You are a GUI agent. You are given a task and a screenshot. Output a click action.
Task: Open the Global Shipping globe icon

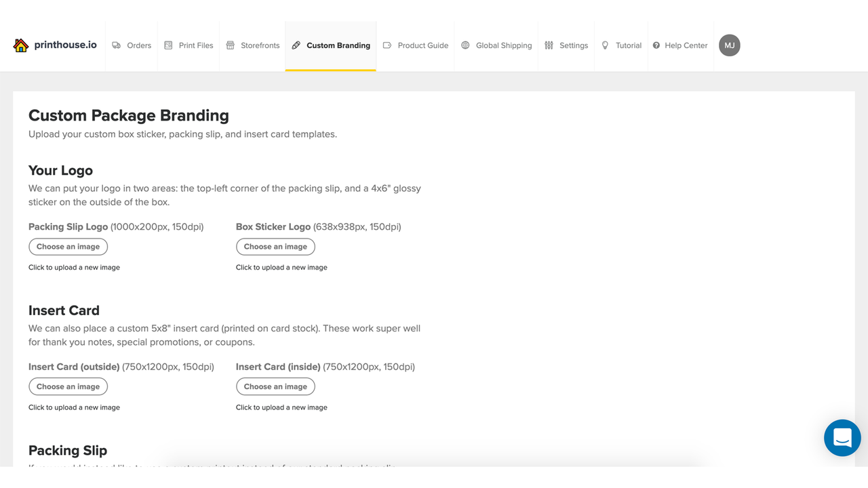[465, 45]
